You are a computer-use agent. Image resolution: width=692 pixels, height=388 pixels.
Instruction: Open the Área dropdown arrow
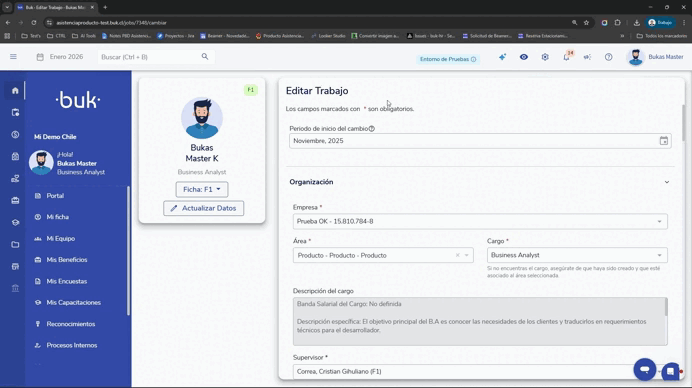point(466,255)
